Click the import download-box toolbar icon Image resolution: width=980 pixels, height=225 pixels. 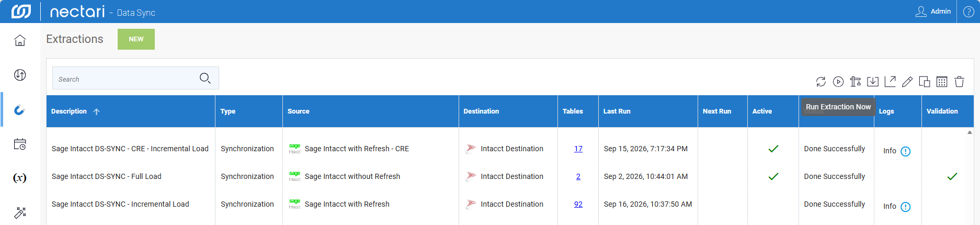(x=873, y=82)
